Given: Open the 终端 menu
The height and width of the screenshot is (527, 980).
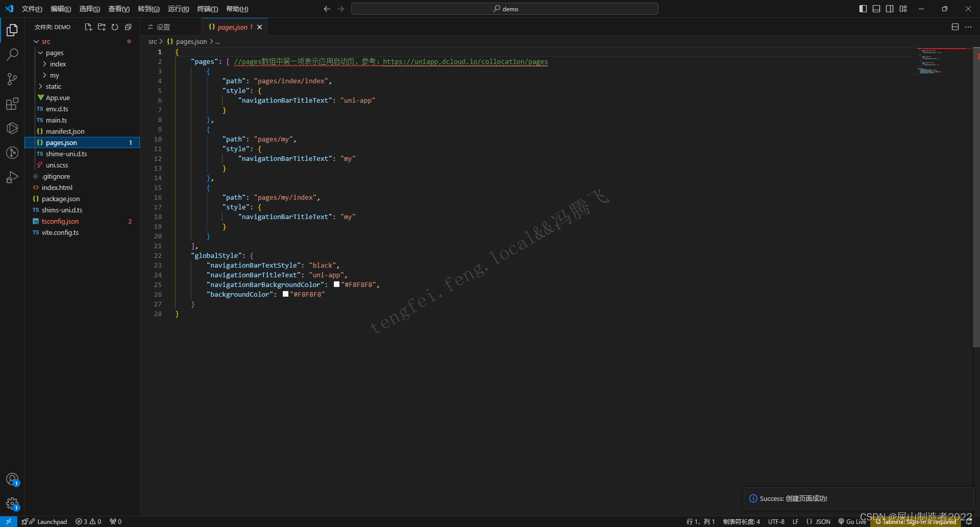Looking at the screenshot, I should [207, 9].
